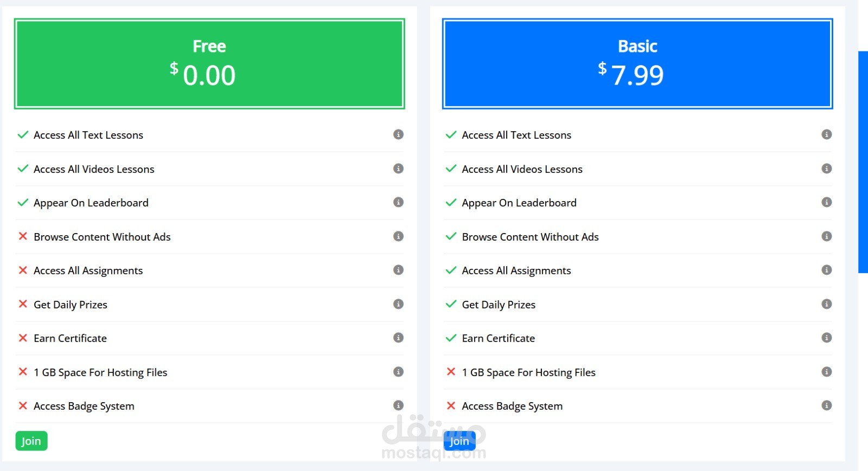This screenshot has width=868, height=471.
Task: Click Free plan's Earn Certificate red cross
Action: 23,338
